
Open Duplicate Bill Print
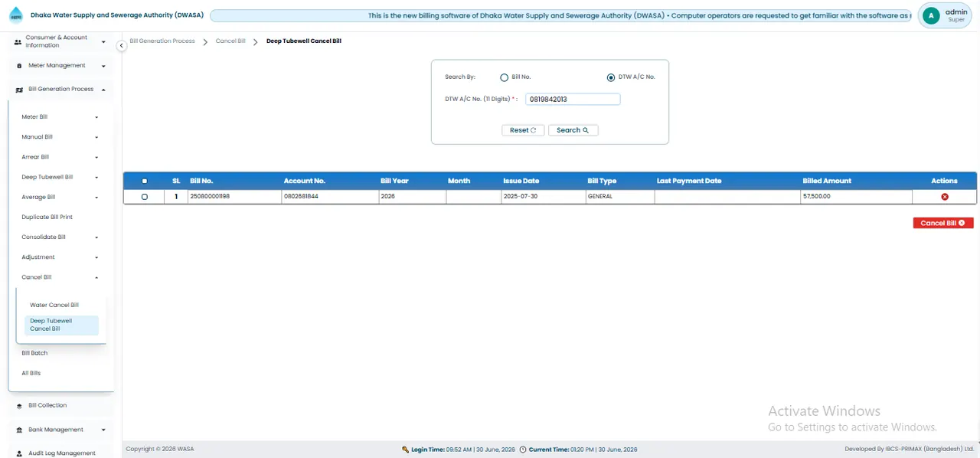point(47,218)
